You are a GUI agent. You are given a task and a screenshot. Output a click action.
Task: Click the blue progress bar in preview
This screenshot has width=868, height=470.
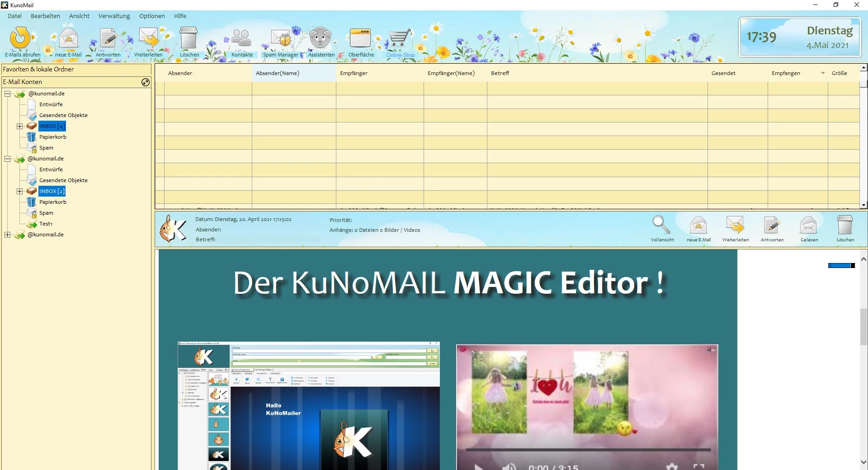coord(841,266)
